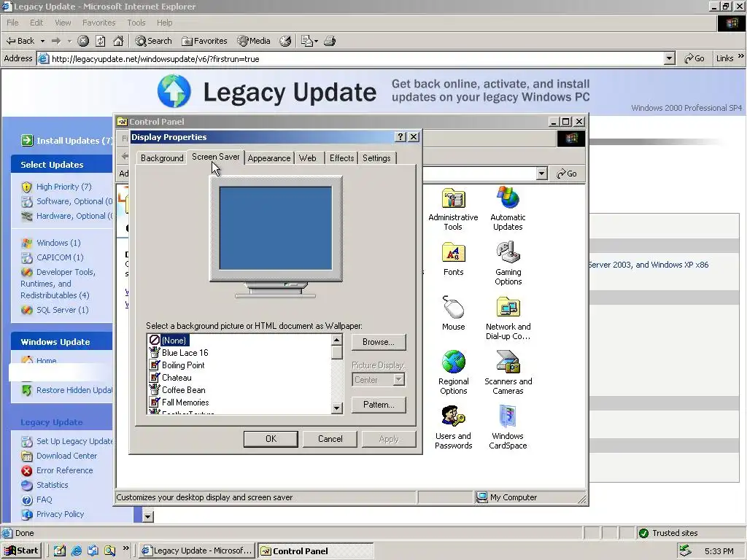Click the What's This help button
The height and width of the screenshot is (560, 747).
400,137
